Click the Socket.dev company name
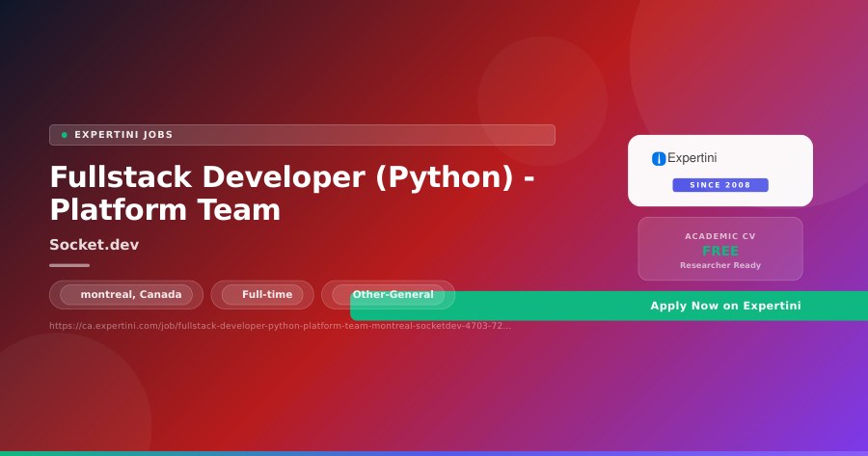The height and width of the screenshot is (456, 868). tap(95, 245)
